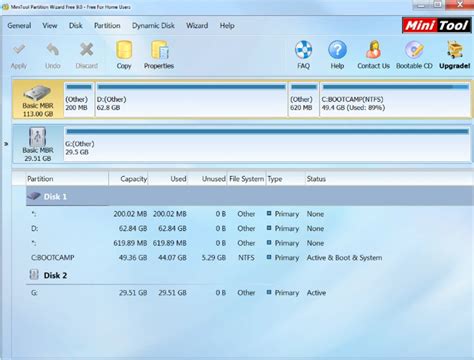Sort by the File System column header
Image resolution: width=474 pixels, height=360 pixels.
[246, 179]
